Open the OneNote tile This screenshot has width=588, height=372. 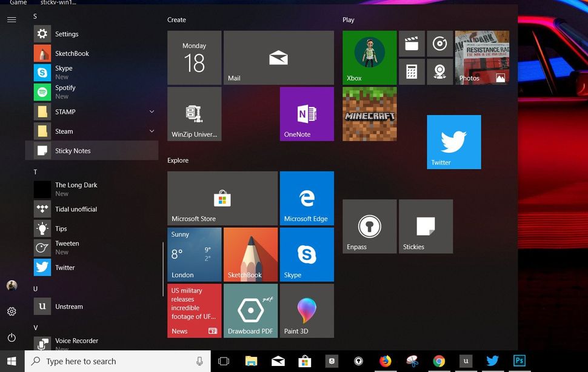307,114
